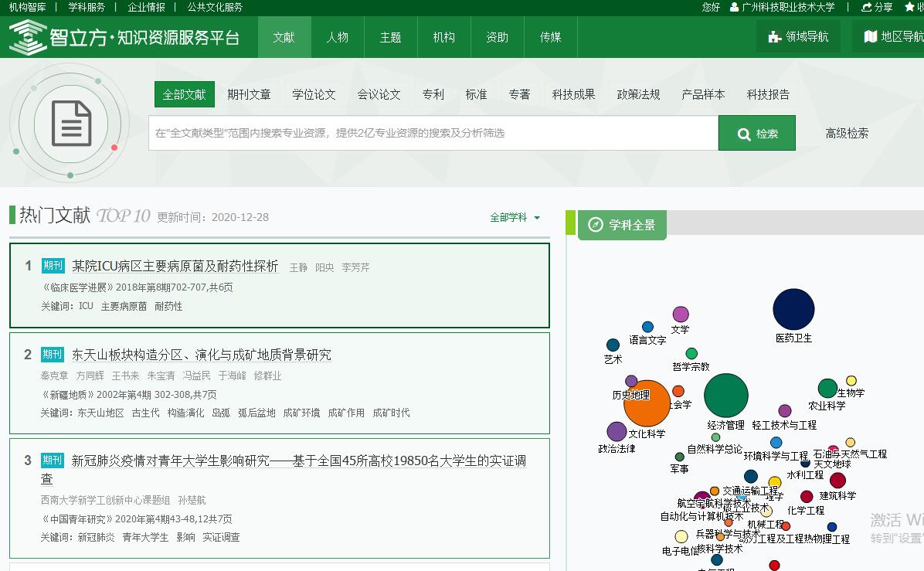The image size is (924, 571).
Task: Click the user account icon
Action: [734, 7]
